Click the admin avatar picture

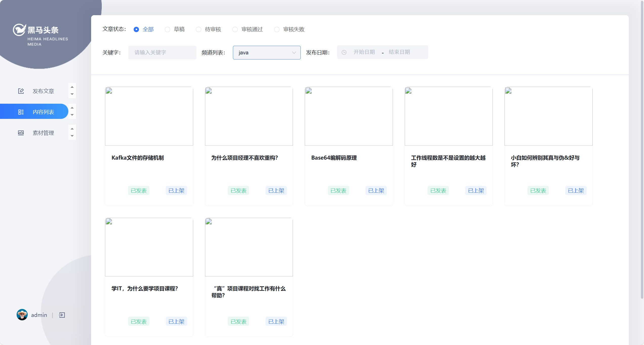pyautogui.click(x=22, y=315)
